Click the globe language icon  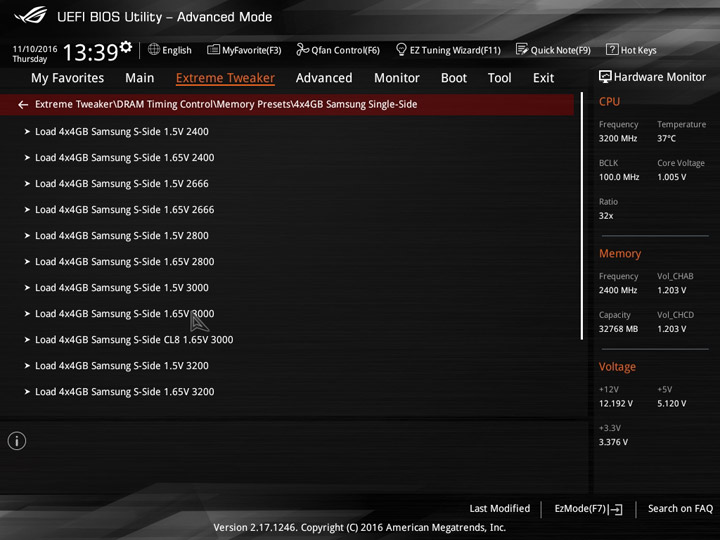[154, 49]
